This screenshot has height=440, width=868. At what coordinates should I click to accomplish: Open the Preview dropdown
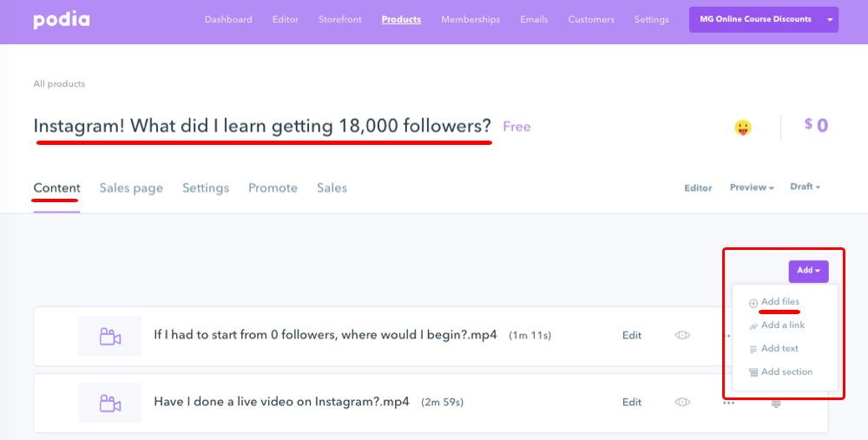point(752,187)
